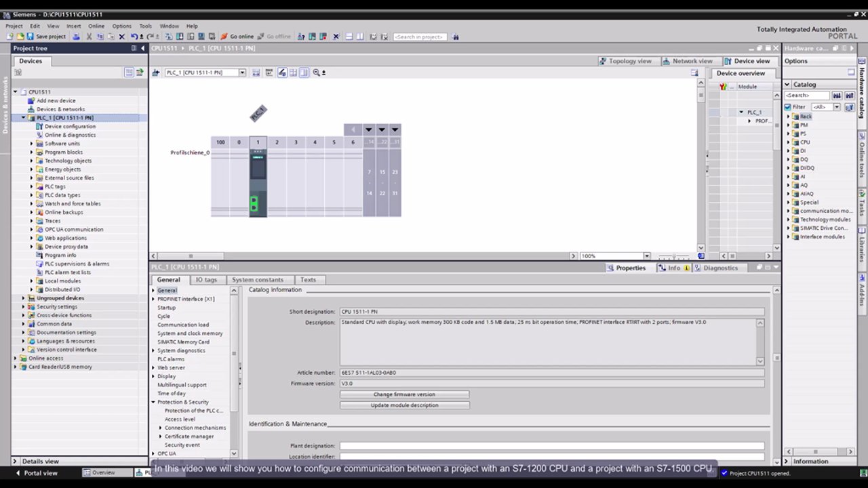The height and width of the screenshot is (488, 868).
Task: Click the CPU module in rack slot 1
Action: coord(258,183)
